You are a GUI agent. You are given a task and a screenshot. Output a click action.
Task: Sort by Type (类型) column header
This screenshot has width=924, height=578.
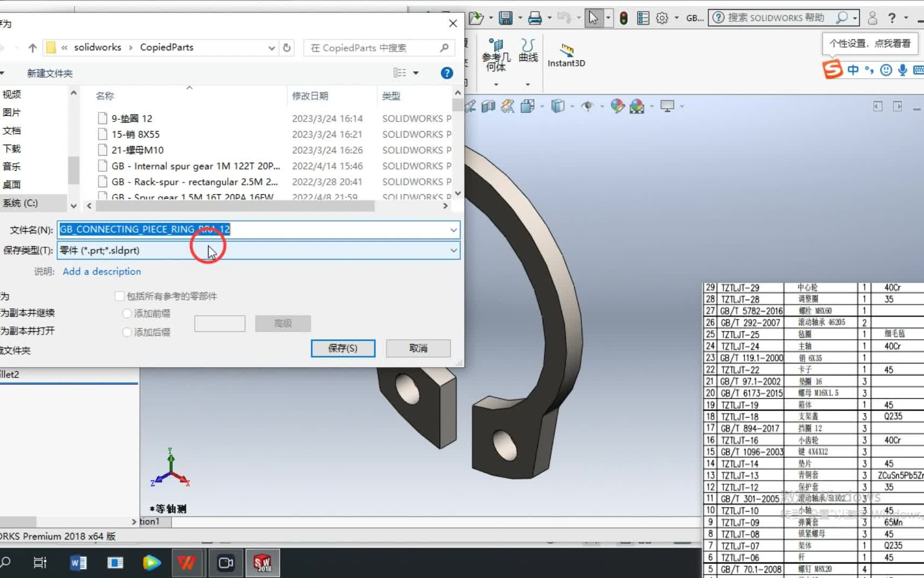tap(391, 96)
